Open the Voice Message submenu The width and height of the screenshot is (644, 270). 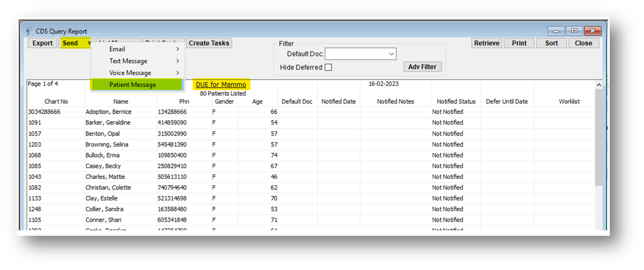(137, 73)
